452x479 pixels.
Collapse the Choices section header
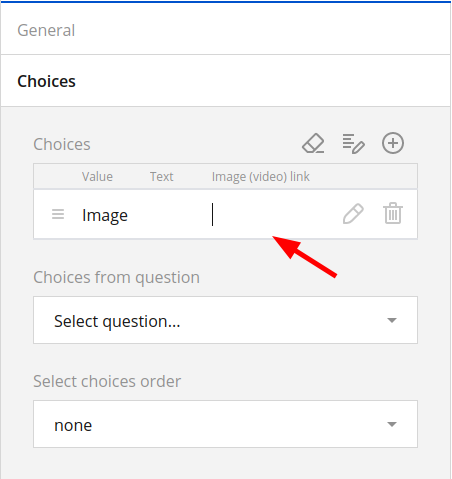226,81
